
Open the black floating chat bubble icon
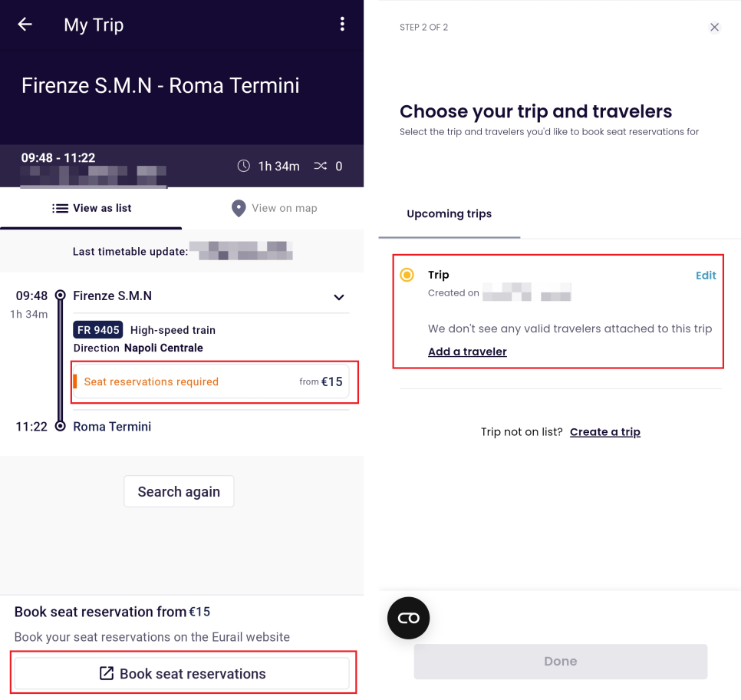pos(408,618)
